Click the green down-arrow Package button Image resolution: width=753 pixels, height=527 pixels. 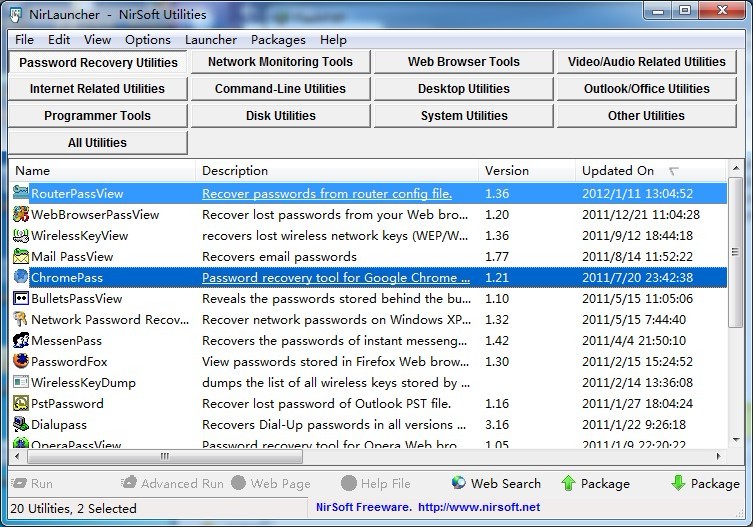pos(678,483)
